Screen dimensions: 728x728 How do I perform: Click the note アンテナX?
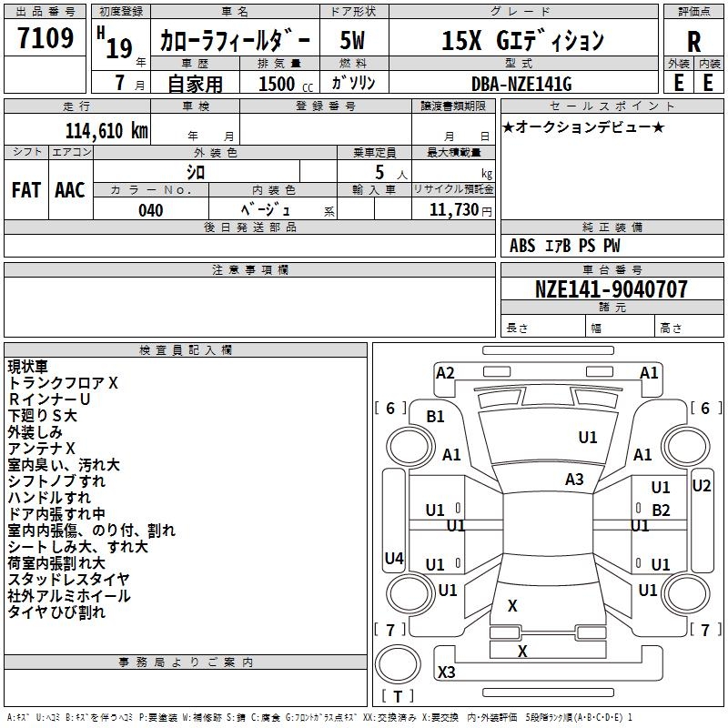click(x=41, y=449)
